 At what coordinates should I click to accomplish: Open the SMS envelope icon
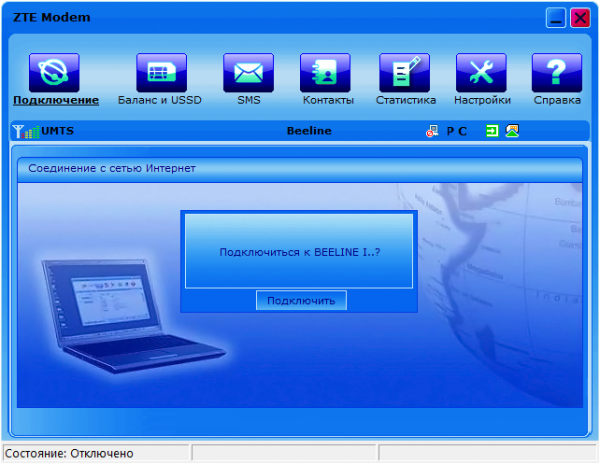(x=248, y=73)
